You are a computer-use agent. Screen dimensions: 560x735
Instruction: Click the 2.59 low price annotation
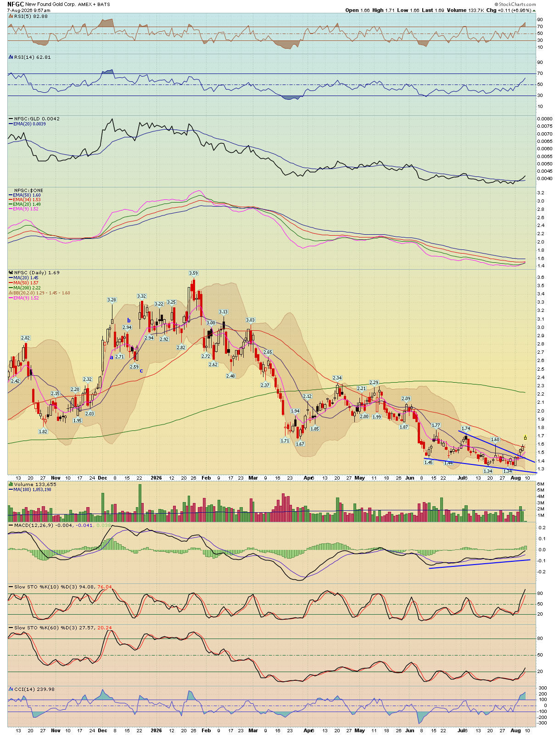134,367
